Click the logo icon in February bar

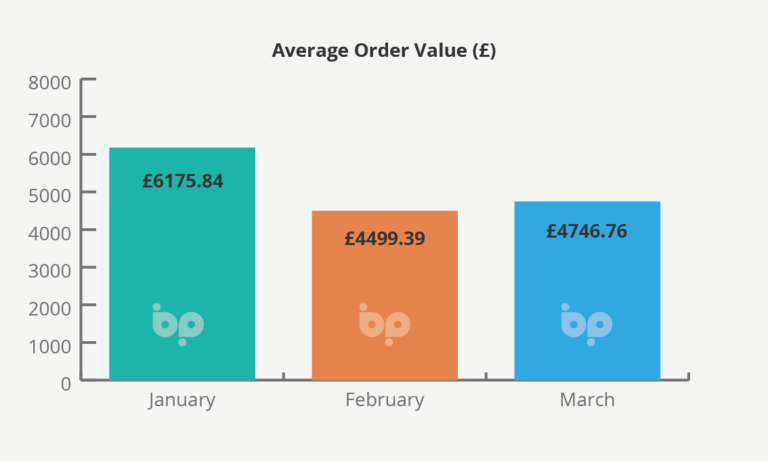pos(384,324)
